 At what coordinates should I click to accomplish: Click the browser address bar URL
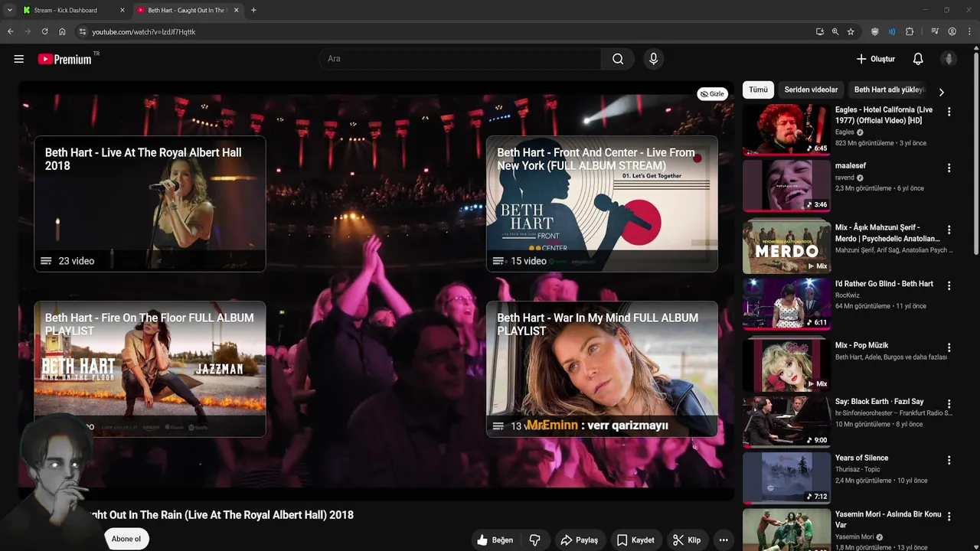coord(144,31)
